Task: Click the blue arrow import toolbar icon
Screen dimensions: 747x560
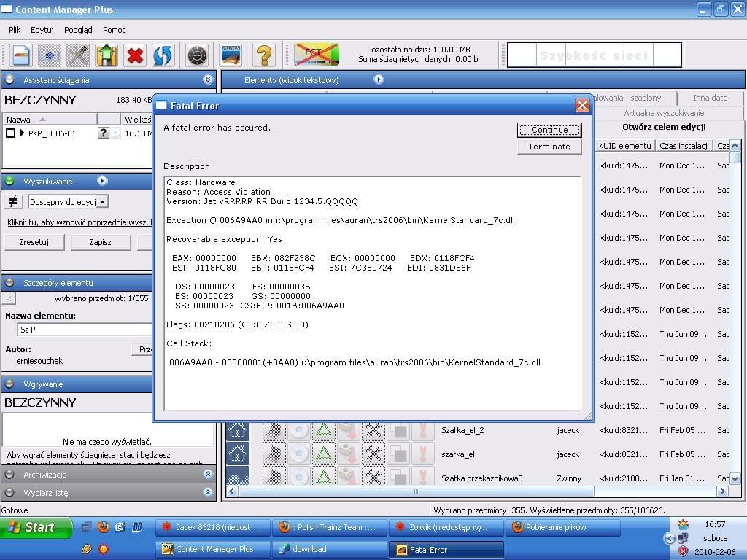Action: [x=50, y=55]
